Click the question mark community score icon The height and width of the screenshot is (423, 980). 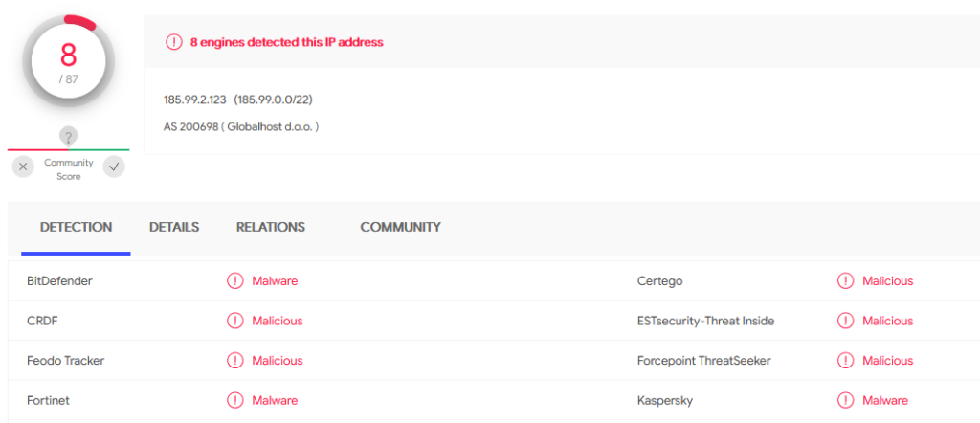coord(69,136)
